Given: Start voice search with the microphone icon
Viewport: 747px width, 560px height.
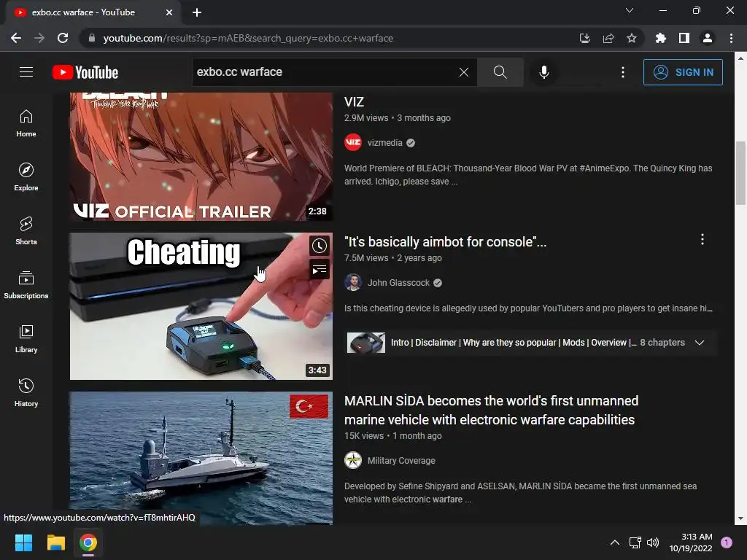Looking at the screenshot, I should pos(544,72).
